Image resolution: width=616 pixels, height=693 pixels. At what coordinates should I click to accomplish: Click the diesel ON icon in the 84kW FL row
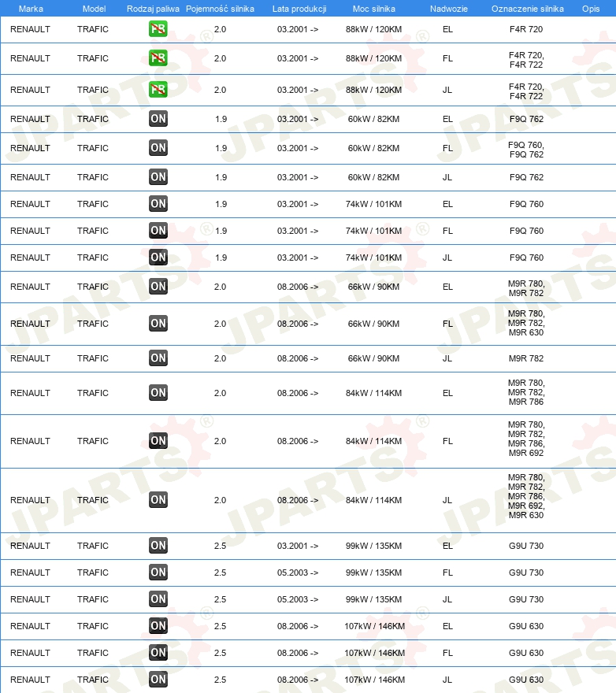(158, 441)
